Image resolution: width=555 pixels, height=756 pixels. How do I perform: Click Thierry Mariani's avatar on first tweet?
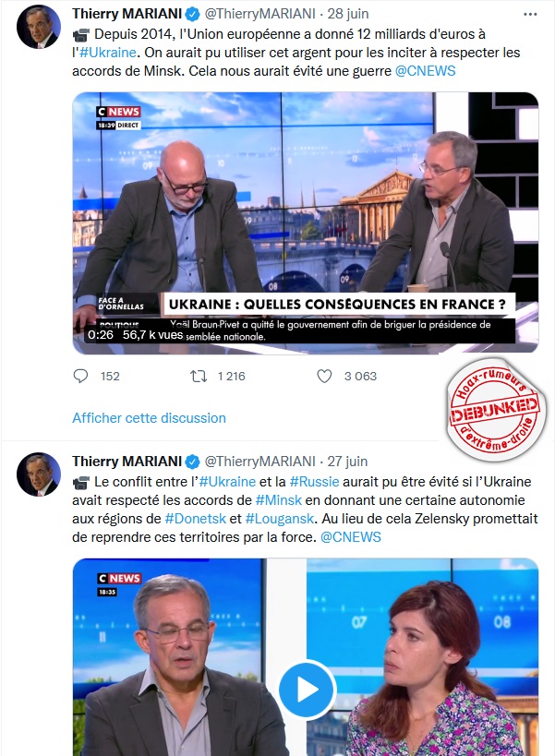(39, 28)
